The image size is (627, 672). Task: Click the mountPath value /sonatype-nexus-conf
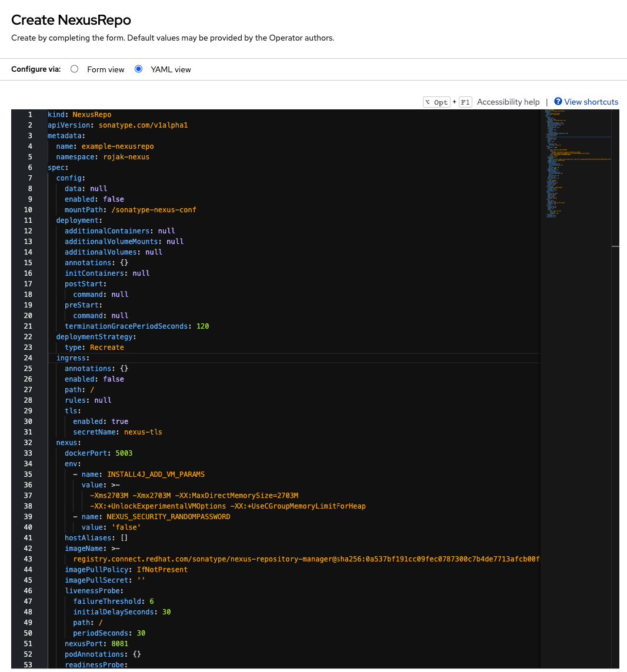pos(154,209)
